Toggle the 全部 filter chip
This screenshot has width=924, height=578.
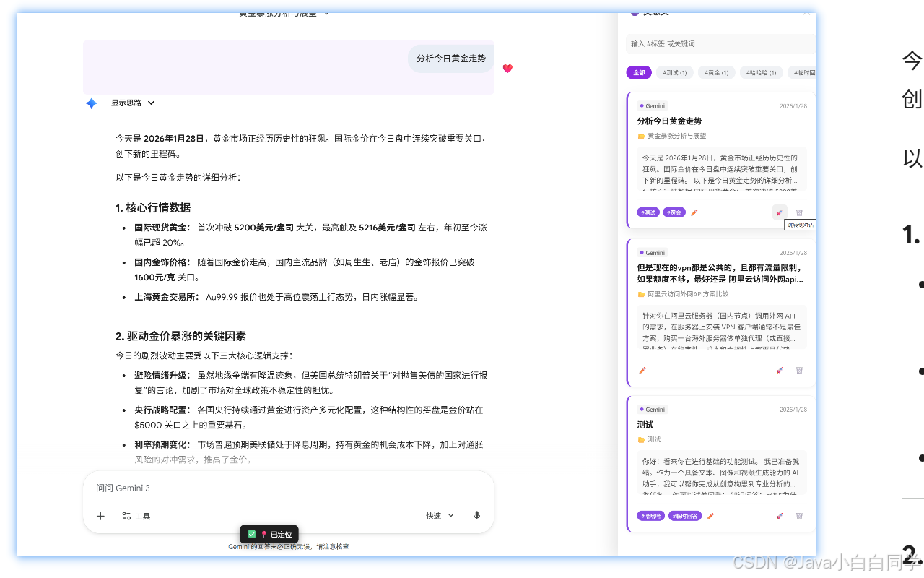[638, 72]
